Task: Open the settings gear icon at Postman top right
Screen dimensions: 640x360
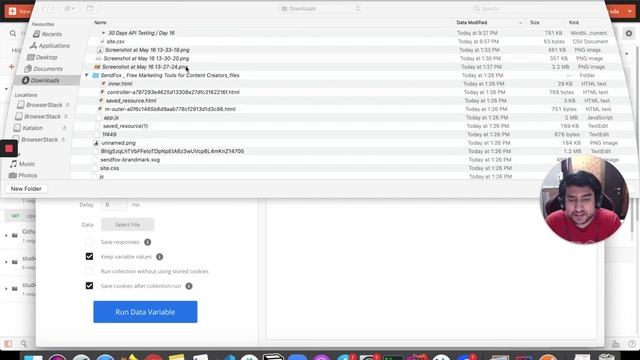Action: (x=629, y=33)
